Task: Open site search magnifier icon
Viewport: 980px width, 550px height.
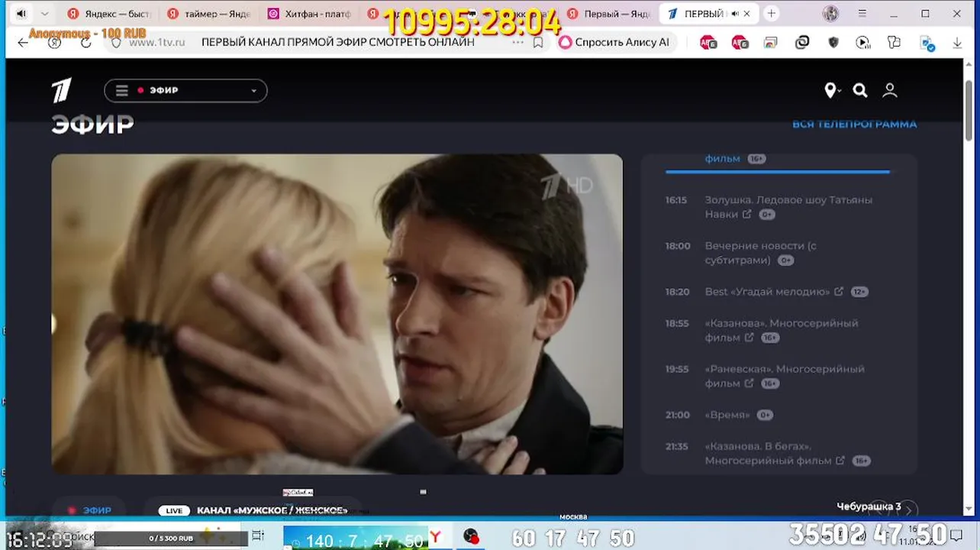Action: [860, 91]
